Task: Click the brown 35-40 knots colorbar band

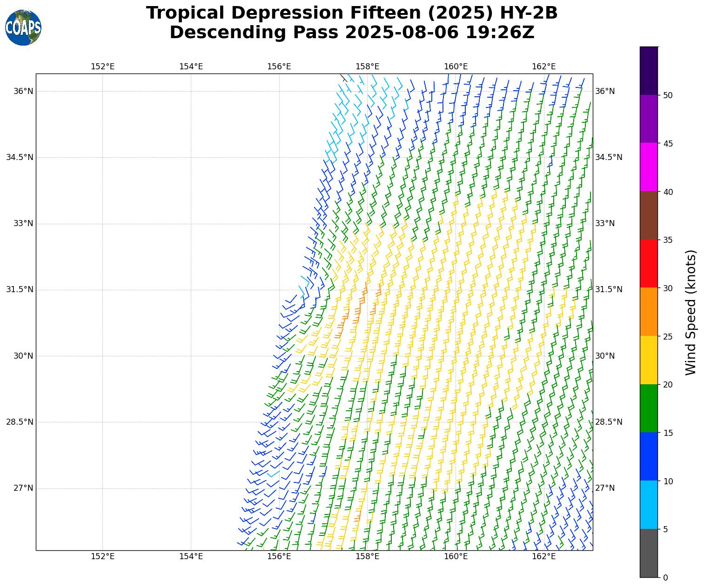Action: tap(649, 215)
